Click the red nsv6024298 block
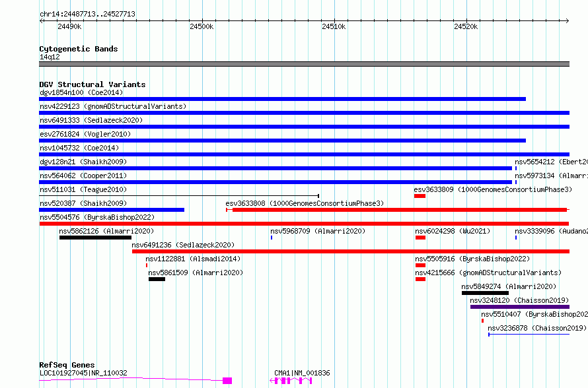The height and width of the screenshot is (388, 588). click(x=420, y=238)
